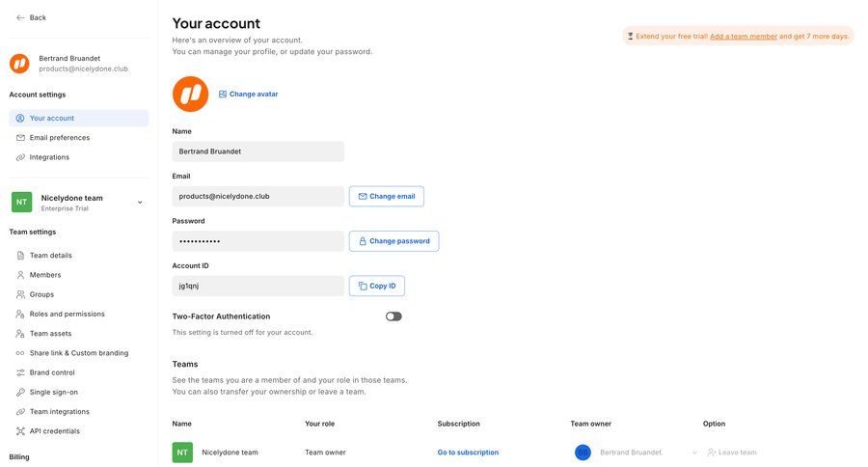Open Members in team settings
The height and width of the screenshot is (467, 868).
pyautogui.click(x=44, y=275)
